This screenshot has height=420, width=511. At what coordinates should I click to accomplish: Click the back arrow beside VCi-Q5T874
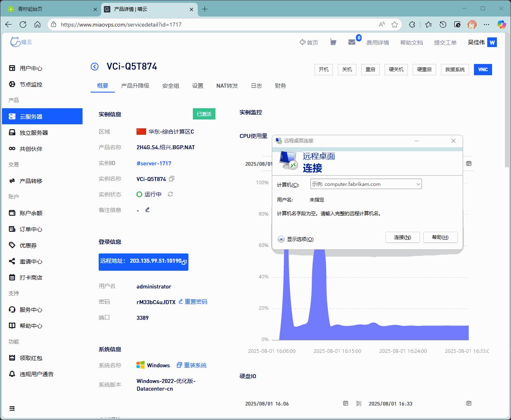95,67
